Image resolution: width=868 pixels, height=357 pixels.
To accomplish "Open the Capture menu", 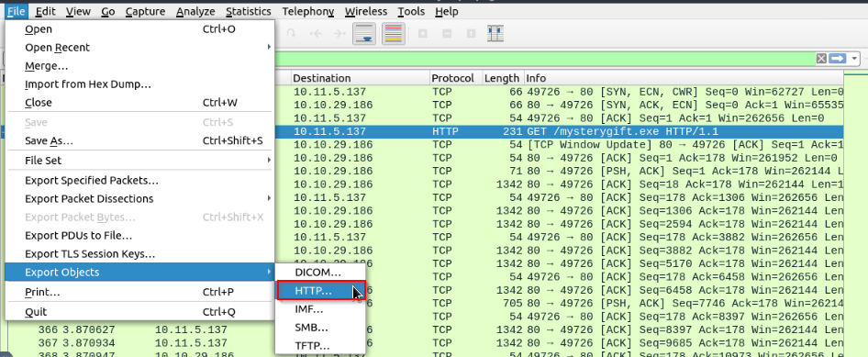I will [145, 11].
